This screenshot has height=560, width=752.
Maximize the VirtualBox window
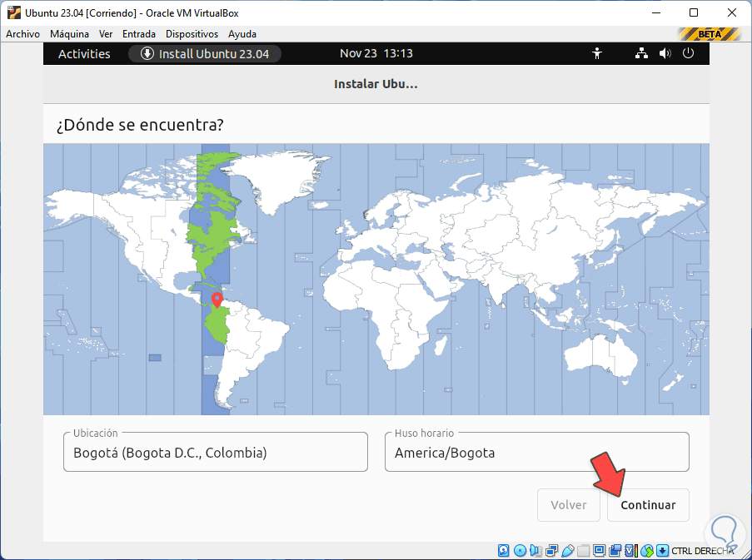694,13
